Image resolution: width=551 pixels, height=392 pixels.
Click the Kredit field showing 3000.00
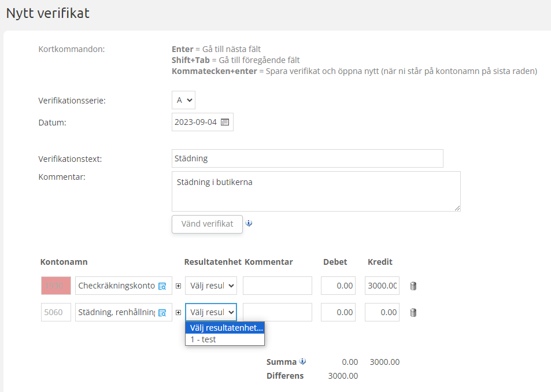(382, 286)
